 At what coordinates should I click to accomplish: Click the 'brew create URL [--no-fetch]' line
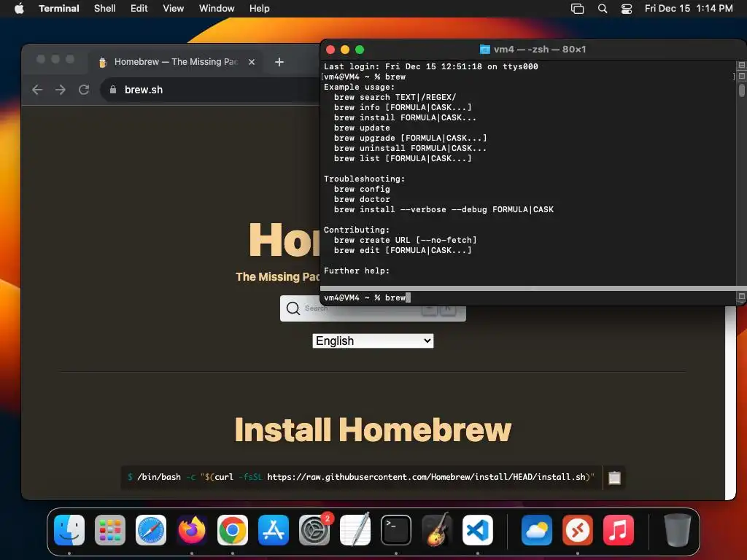click(x=405, y=240)
